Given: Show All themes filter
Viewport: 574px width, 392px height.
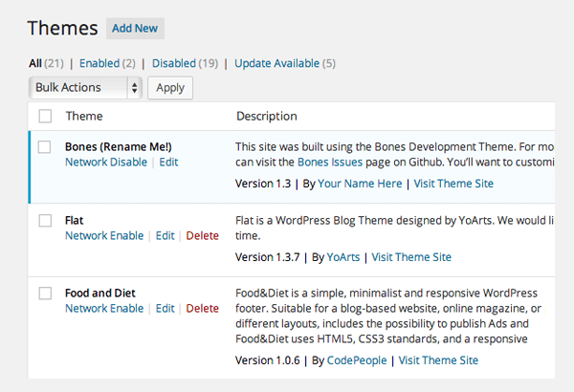Looking at the screenshot, I should [35, 63].
